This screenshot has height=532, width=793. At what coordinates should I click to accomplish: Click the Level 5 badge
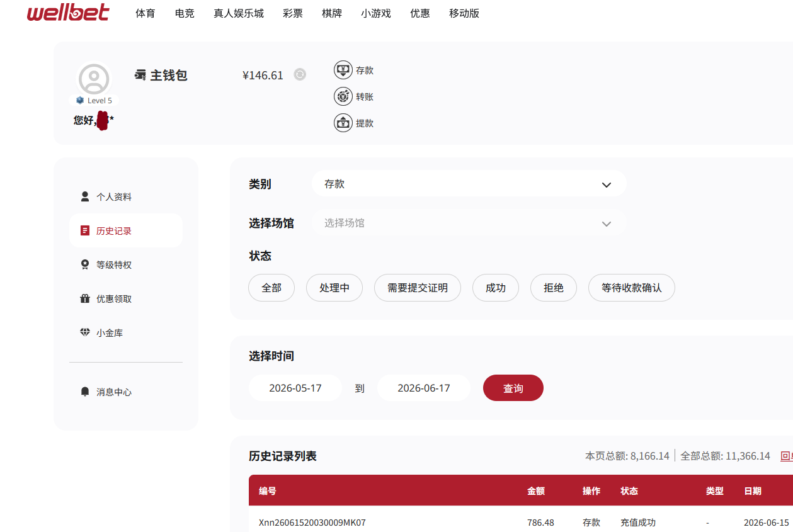[x=94, y=101]
